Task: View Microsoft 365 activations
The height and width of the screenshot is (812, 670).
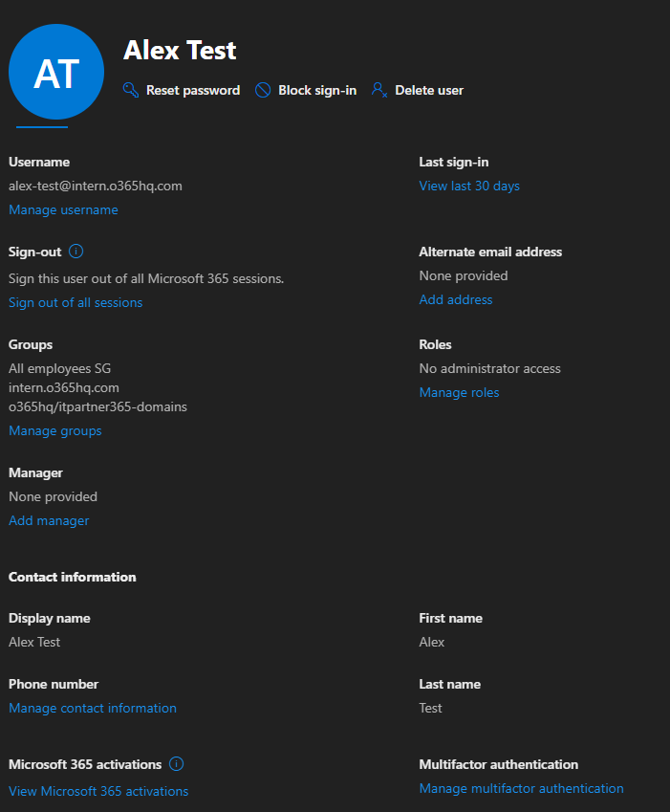Action: (98, 791)
